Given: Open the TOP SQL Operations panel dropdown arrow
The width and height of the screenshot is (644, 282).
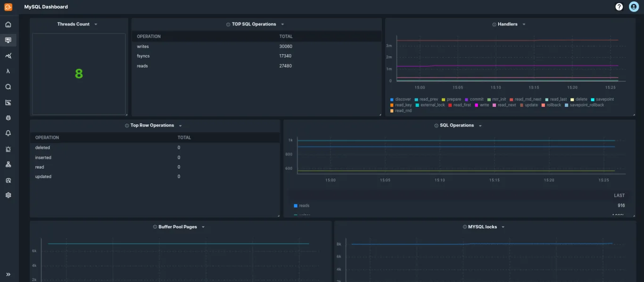Looking at the screenshot, I should (x=282, y=24).
